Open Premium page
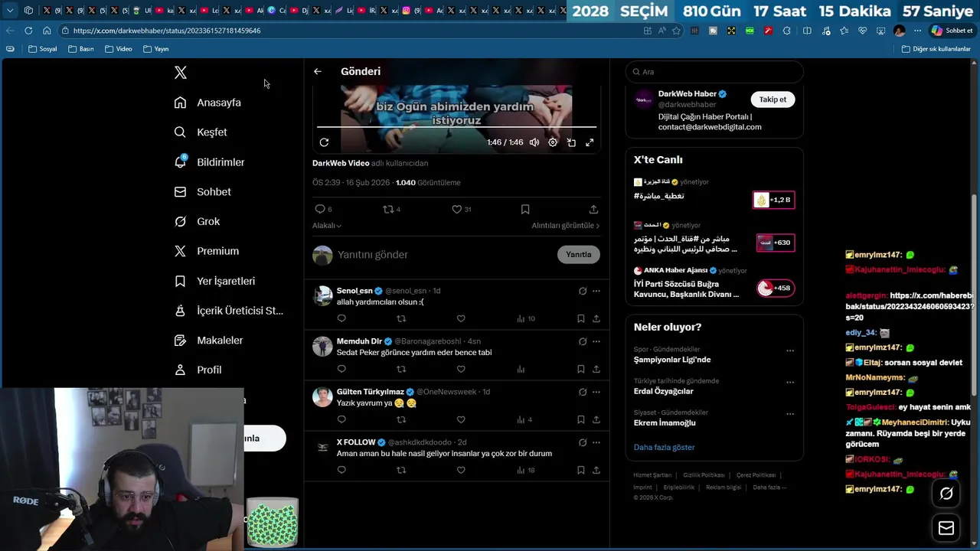Screen dimensions: 980x551 coord(207,251)
